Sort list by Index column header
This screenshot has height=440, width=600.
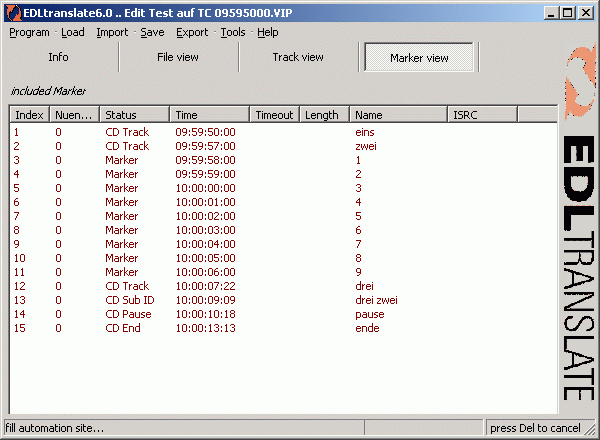pyautogui.click(x=29, y=115)
